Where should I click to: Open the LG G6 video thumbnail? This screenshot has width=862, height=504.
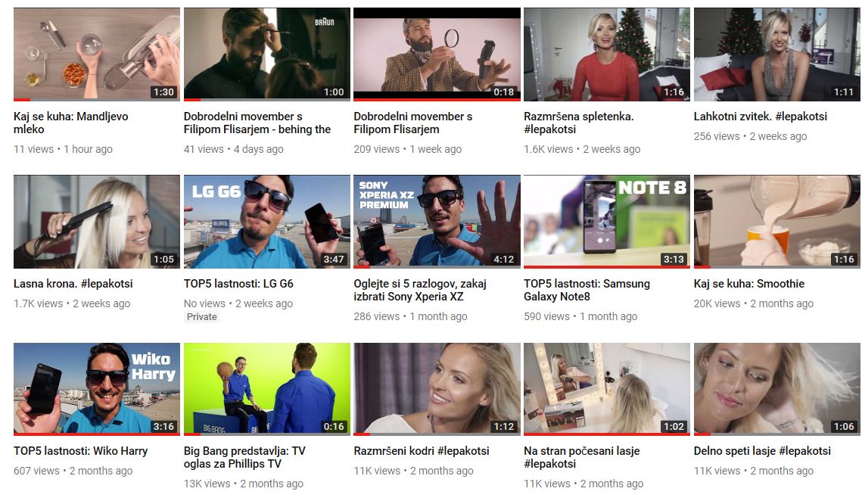click(266, 222)
